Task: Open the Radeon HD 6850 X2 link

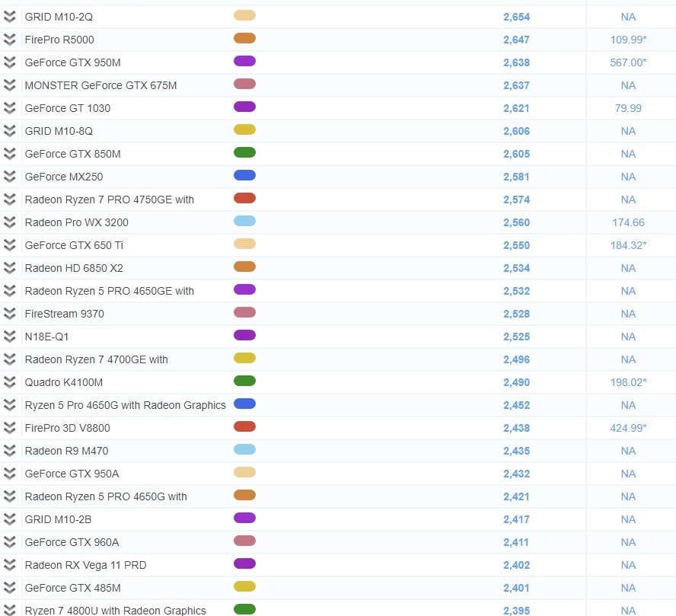Action: (x=74, y=268)
